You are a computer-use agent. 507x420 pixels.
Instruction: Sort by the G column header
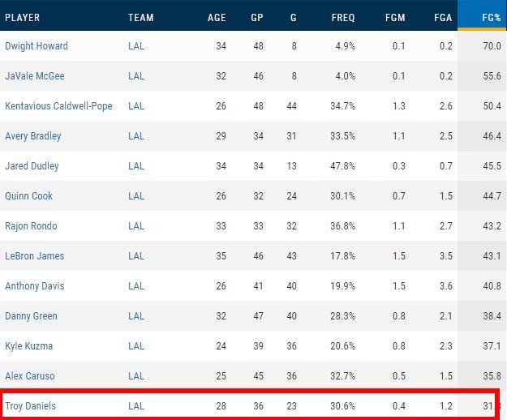point(294,18)
